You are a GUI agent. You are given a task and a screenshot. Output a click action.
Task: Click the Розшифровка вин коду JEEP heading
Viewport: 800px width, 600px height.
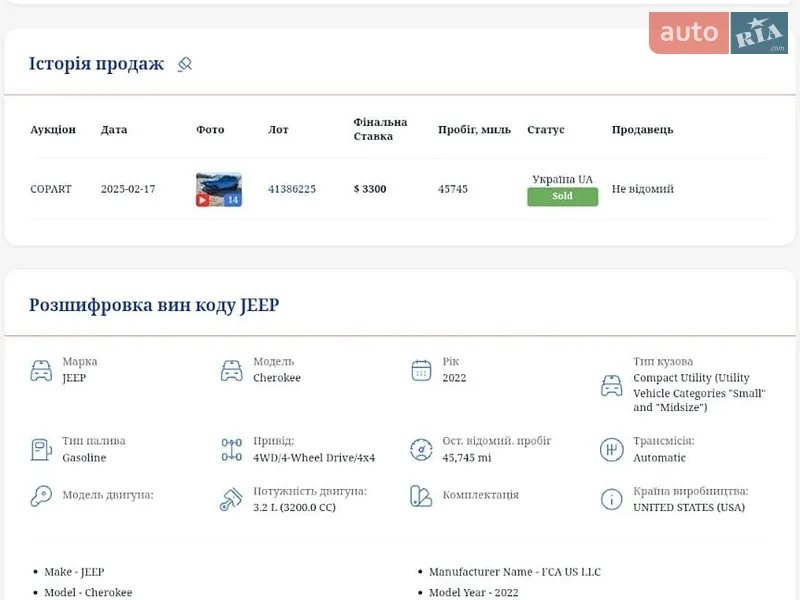point(154,305)
